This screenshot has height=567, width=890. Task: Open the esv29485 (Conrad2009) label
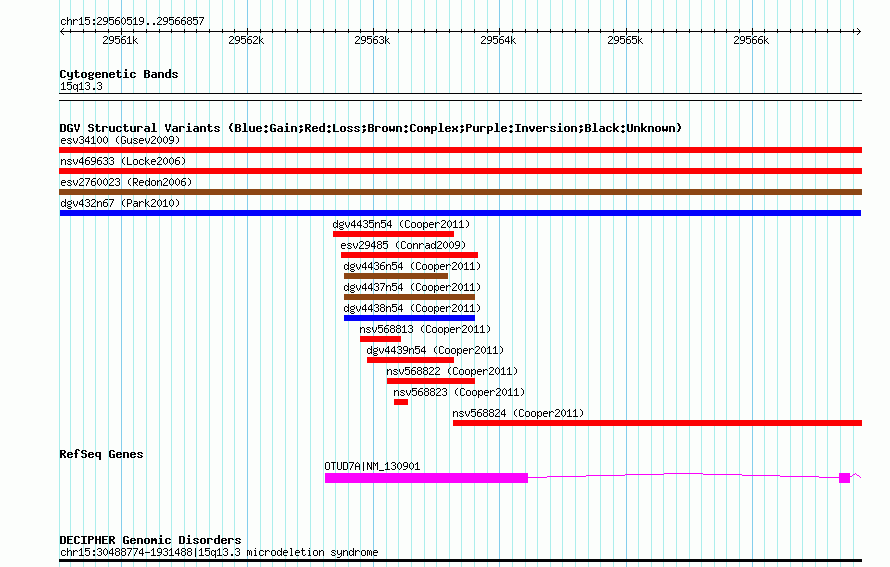click(x=403, y=245)
